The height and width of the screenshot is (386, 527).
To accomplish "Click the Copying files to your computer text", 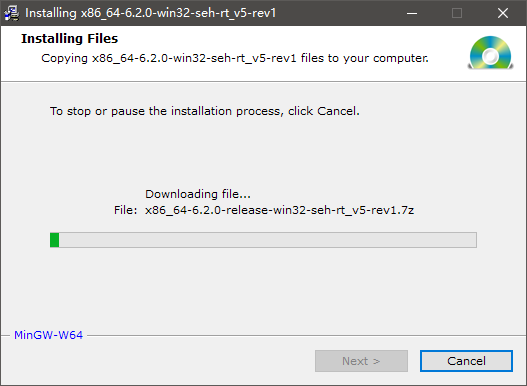I will coord(235,58).
